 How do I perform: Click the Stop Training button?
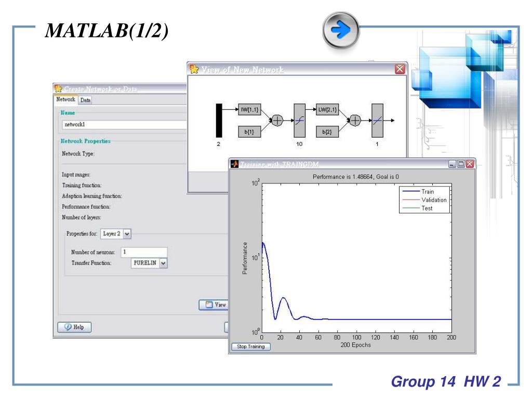(x=251, y=347)
